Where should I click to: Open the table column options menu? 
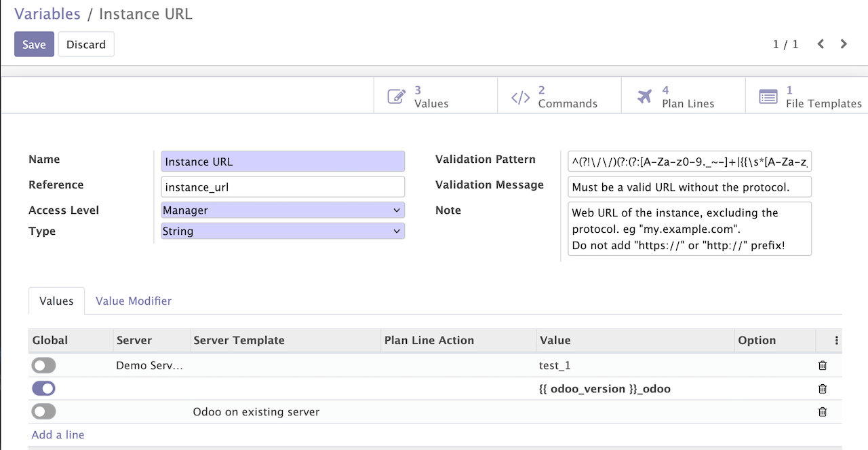click(836, 341)
